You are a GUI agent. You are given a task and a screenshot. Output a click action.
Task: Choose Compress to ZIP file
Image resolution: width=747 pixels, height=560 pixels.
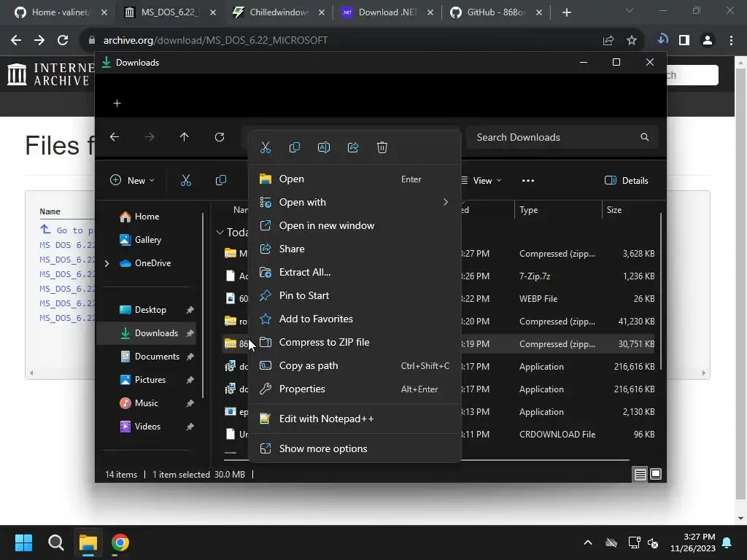click(x=355, y=343)
